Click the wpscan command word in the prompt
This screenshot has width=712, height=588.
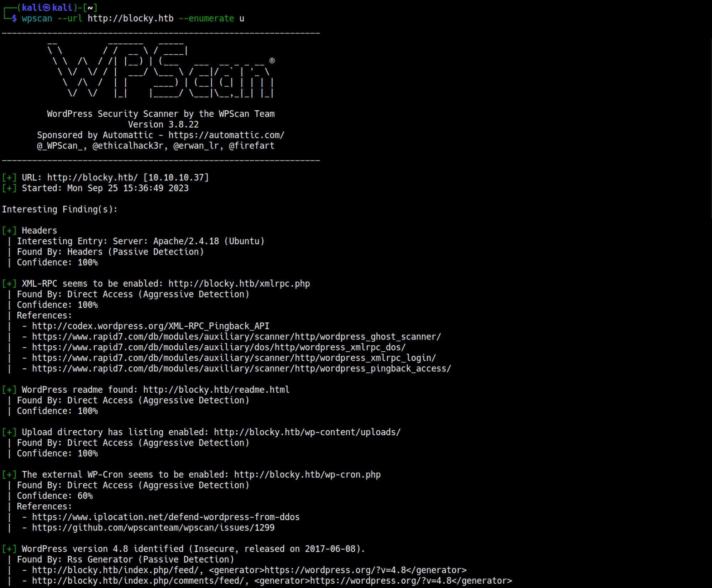(37, 19)
